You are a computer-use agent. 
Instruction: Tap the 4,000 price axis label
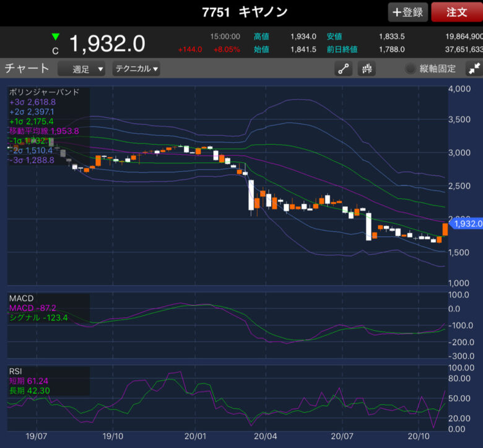[x=459, y=89]
